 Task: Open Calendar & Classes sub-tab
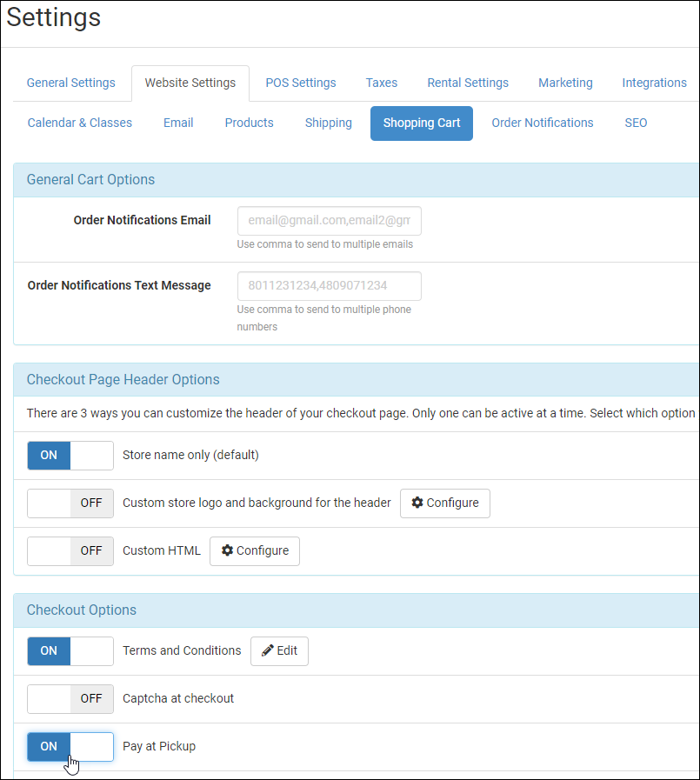pyautogui.click(x=80, y=123)
